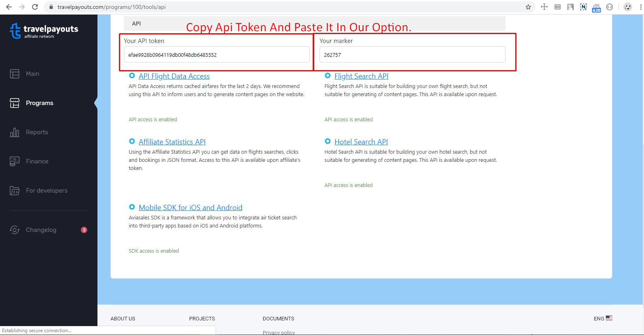Screen dimensions: 644x335
Task: Click the browser back arrow
Action: click(9, 7)
